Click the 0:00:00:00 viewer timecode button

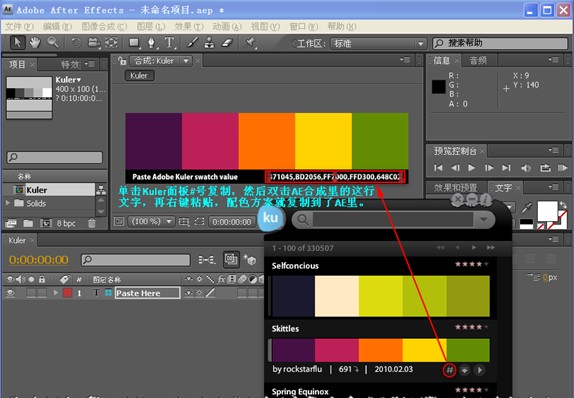[231, 222]
